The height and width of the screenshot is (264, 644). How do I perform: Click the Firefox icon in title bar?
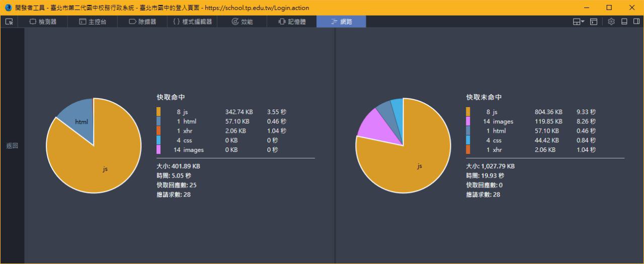pos(8,8)
